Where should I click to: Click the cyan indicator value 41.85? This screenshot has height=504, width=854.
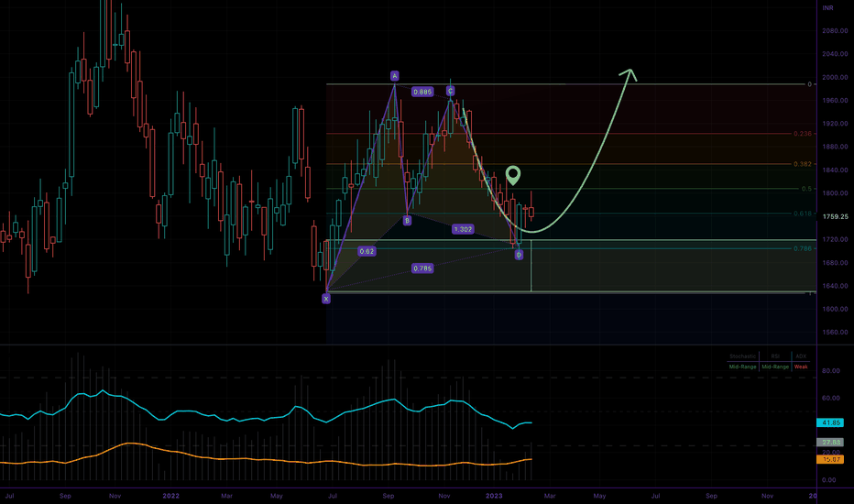pyautogui.click(x=830, y=422)
